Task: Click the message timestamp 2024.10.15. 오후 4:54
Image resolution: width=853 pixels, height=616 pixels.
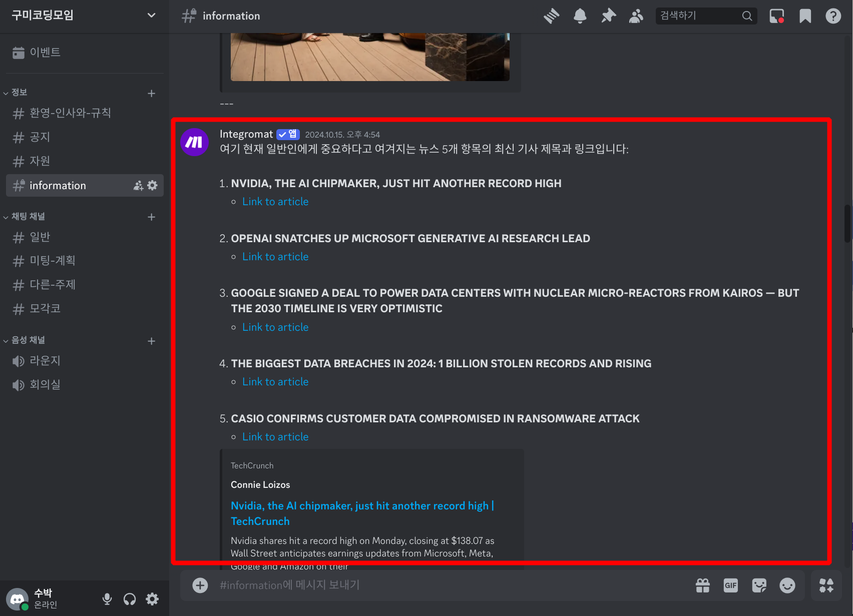Action: pos(342,135)
